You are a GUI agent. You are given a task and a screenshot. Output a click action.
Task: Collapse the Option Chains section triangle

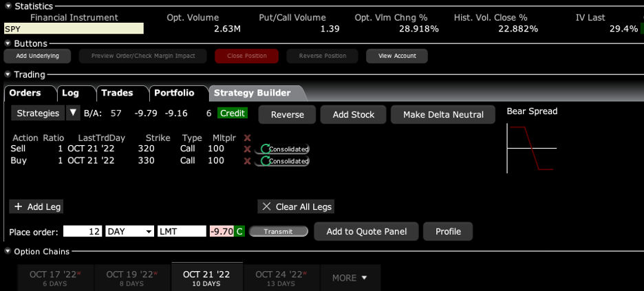coord(8,252)
